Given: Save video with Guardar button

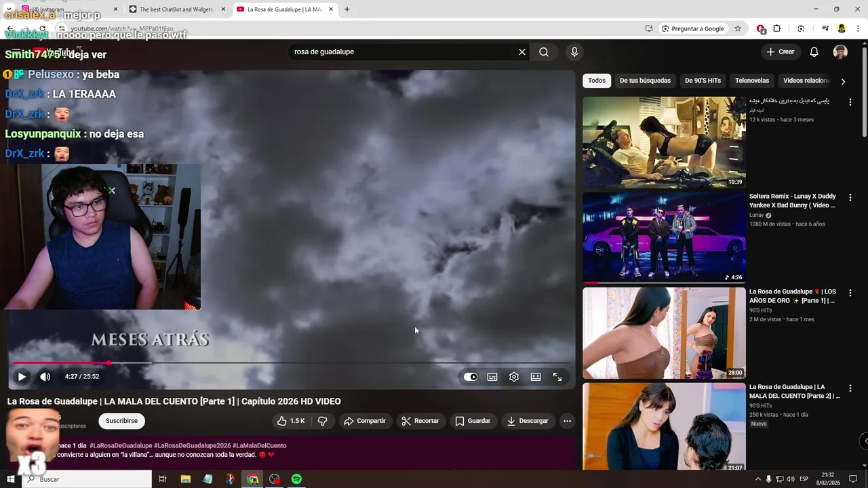Looking at the screenshot, I should 473,421.
